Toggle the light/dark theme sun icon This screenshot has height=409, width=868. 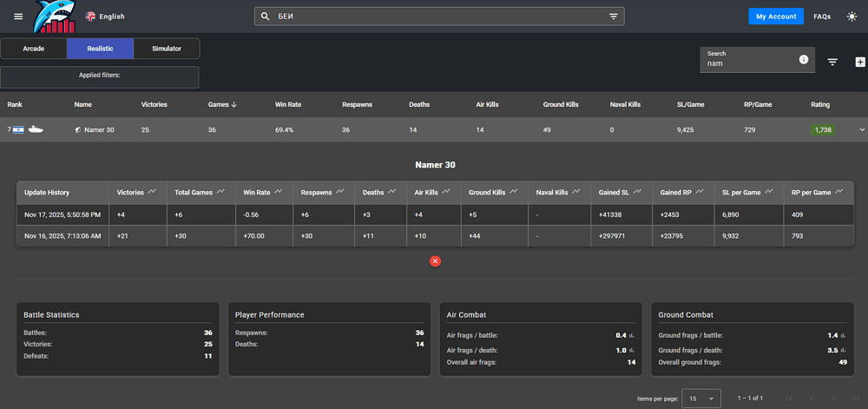[852, 16]
